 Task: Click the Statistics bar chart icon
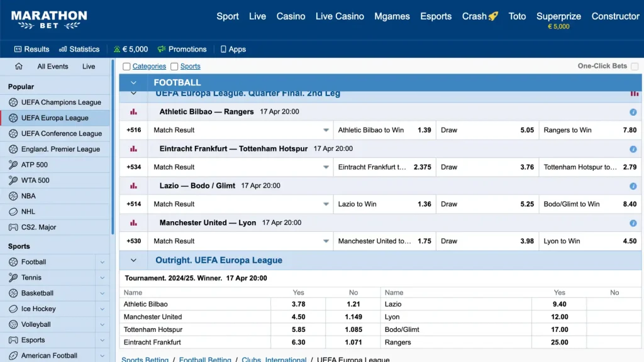click(63, 49)
